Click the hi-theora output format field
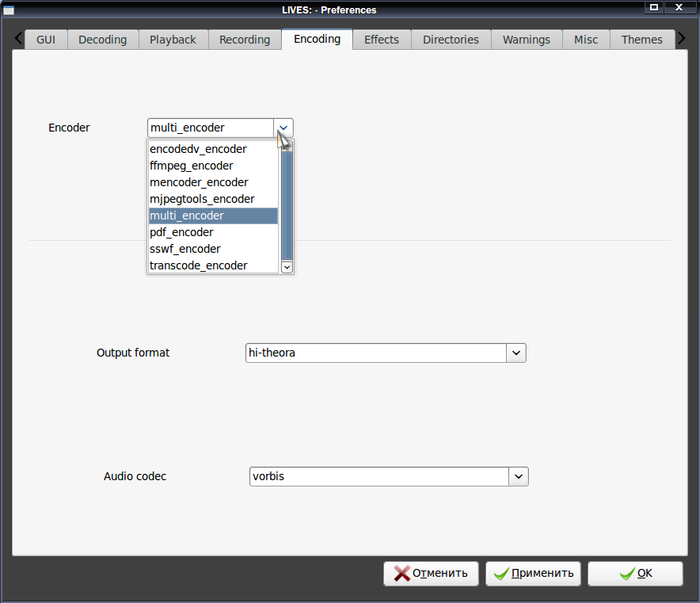The width and height of the screenshot is (700, 603). (376, 353)
